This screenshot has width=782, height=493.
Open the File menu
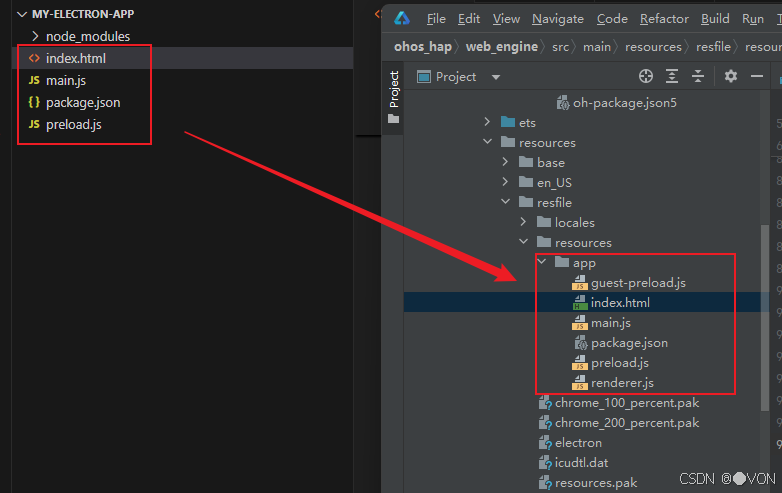(436, 19)
